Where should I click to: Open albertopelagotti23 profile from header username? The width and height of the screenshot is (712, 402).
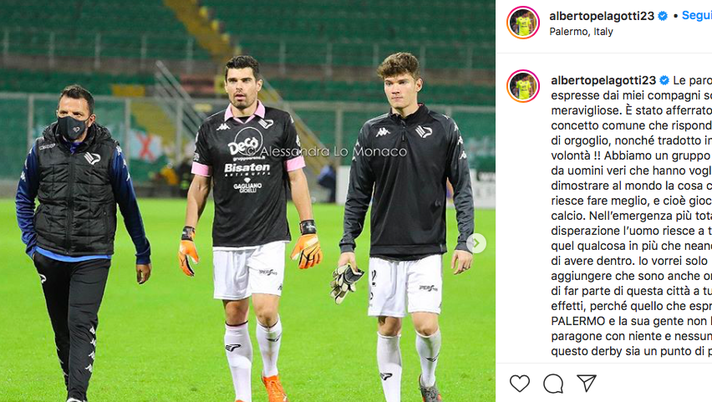(602, 16)
